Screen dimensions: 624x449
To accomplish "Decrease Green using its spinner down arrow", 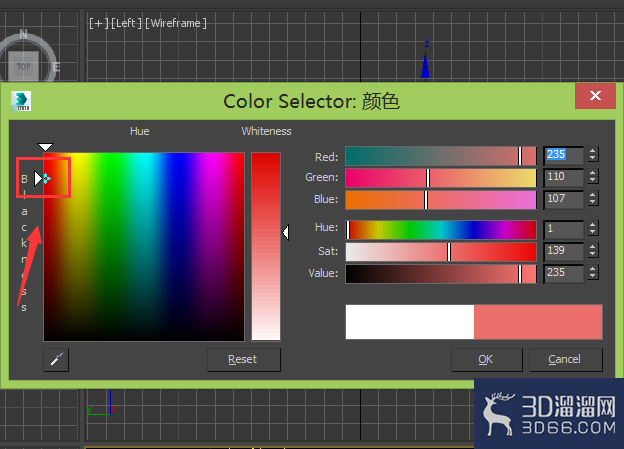I will point(593,180).
